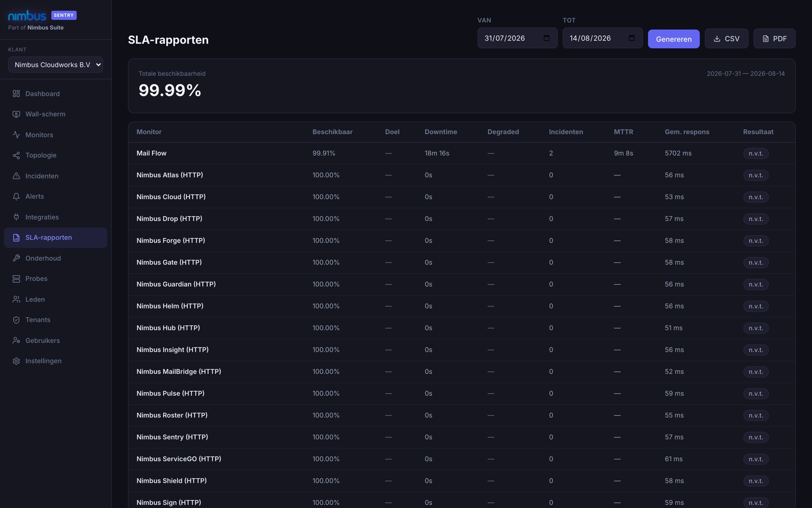Click the Leden people icon
This screenshot has width=812, height=508.
point(16,299)
